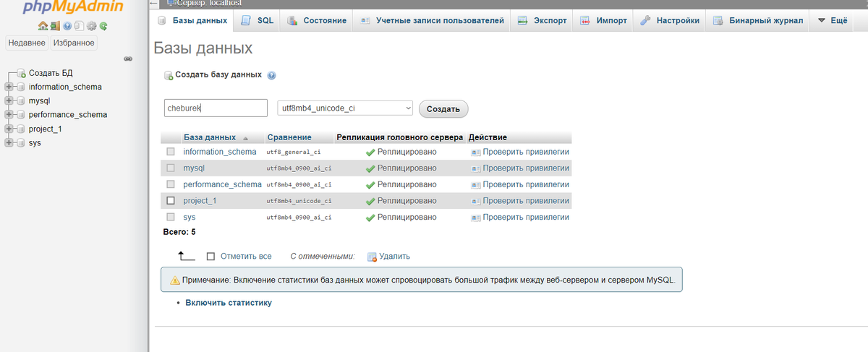This screenshot has height=352, width=868.
Task: Click the link chain icon in sidebar
Action: [x=128, y=59]
